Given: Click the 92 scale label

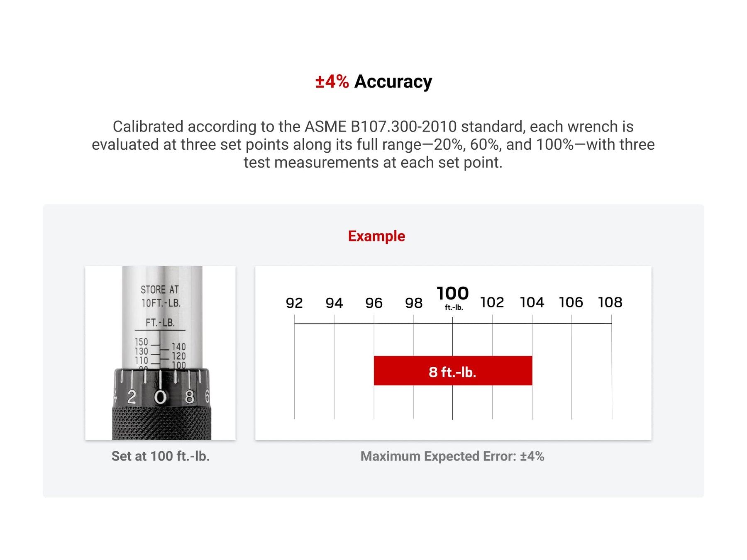Looking at the screenshot, I should (x=294, y=303).
